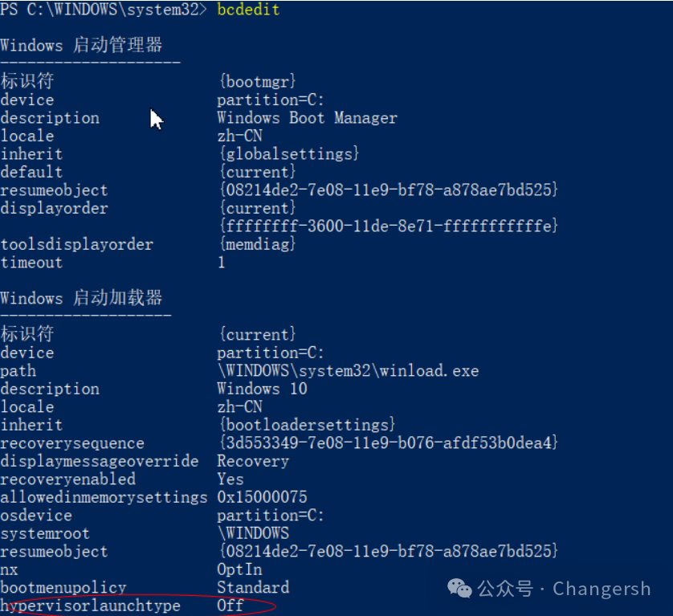
Task: Click the Windows 10 description value
Action: click(262, 389)
